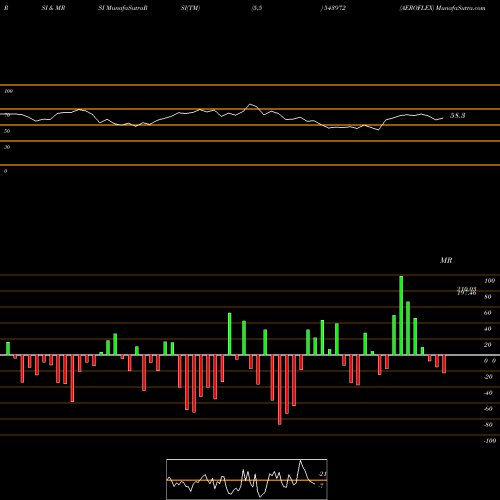Click the deepest red MR histogram bar
Viewport: 500px width, 500px height.
(279, 390)
